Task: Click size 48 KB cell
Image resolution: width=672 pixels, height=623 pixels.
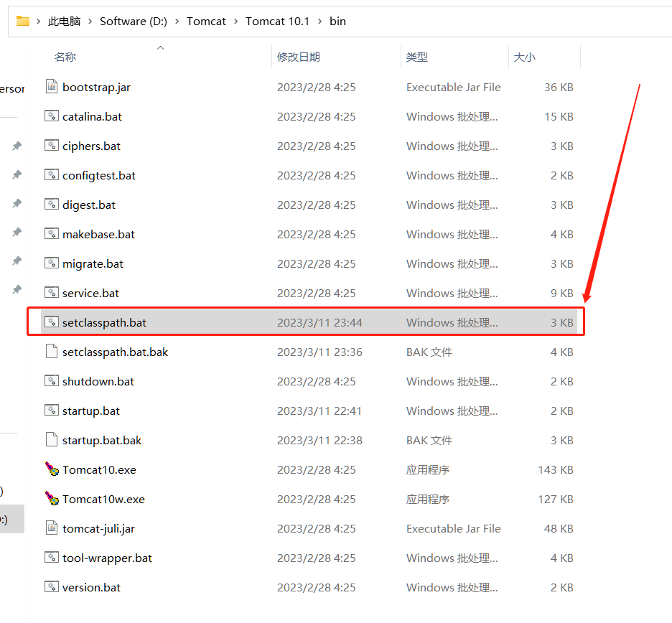Action: click(x=559, y=529)
